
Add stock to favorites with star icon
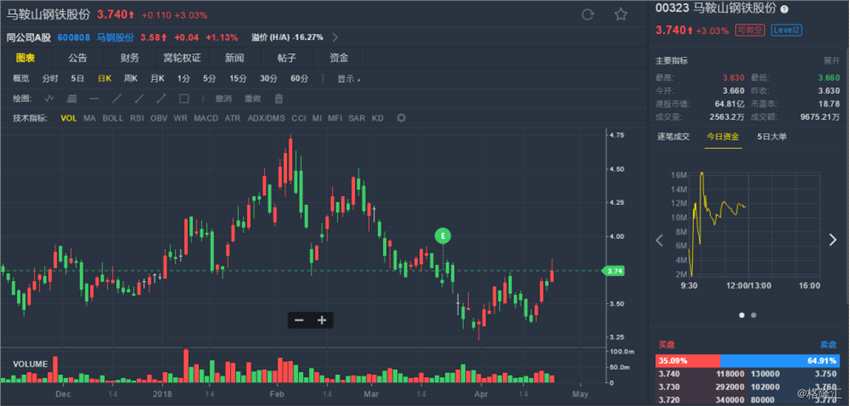pos(620,14)
